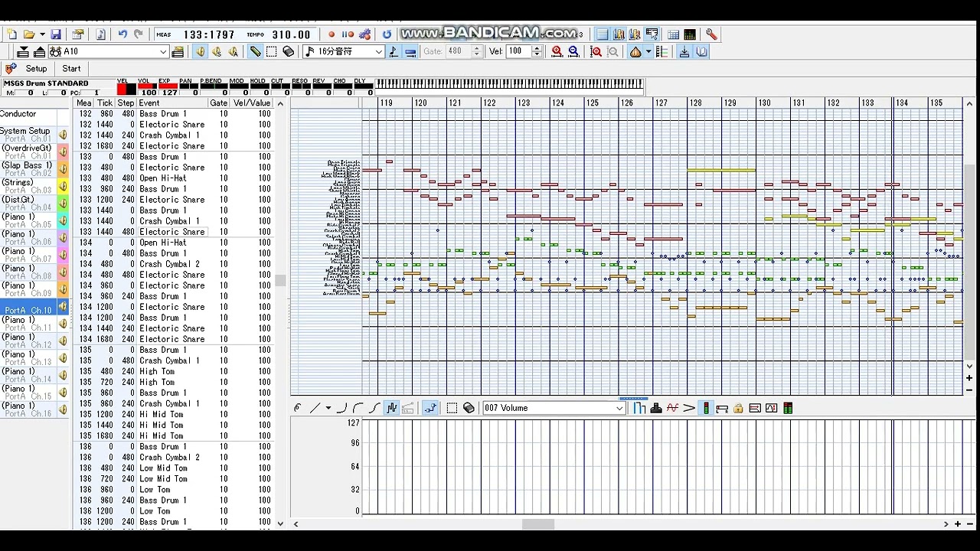Image resolution: width=980 pixels, height=551 pixels.
Task: Zoom in horizontally on the piano roll
Action: (557, 51)
